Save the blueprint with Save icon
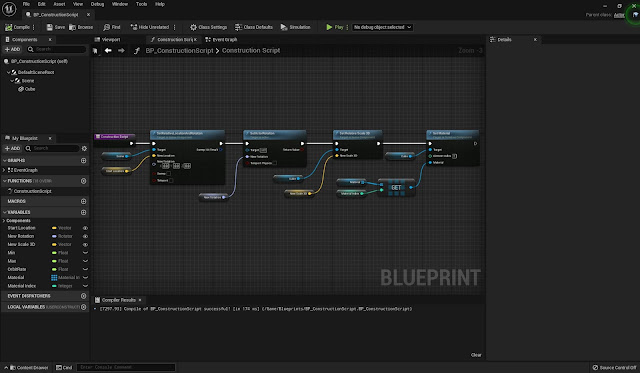640x373 pixels. [49, 27]
